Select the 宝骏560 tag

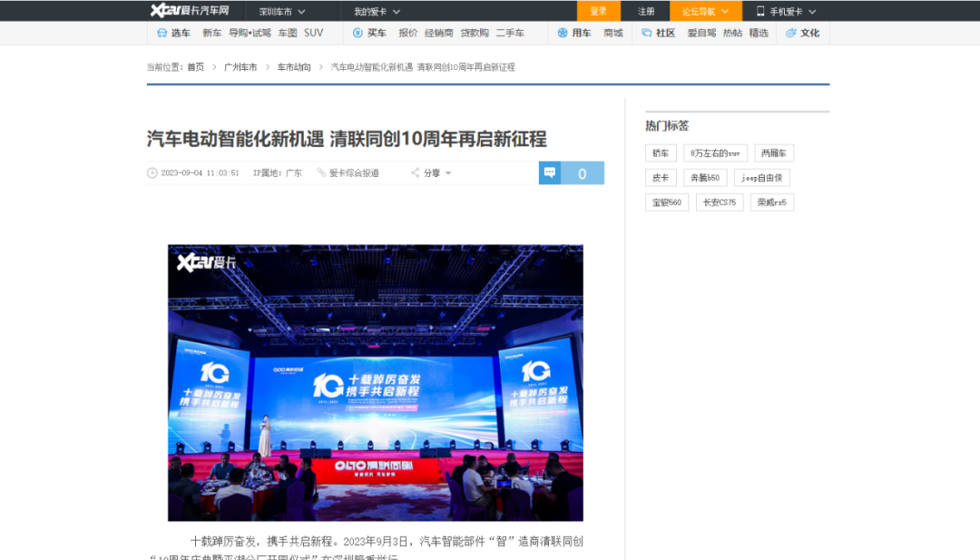pyautogui.click(x=667, y=201)
